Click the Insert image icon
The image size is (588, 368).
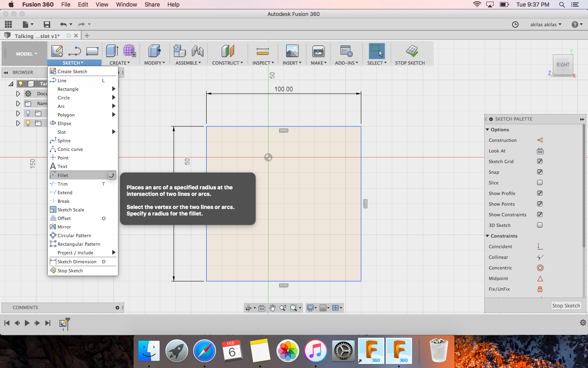pos(292,52)
